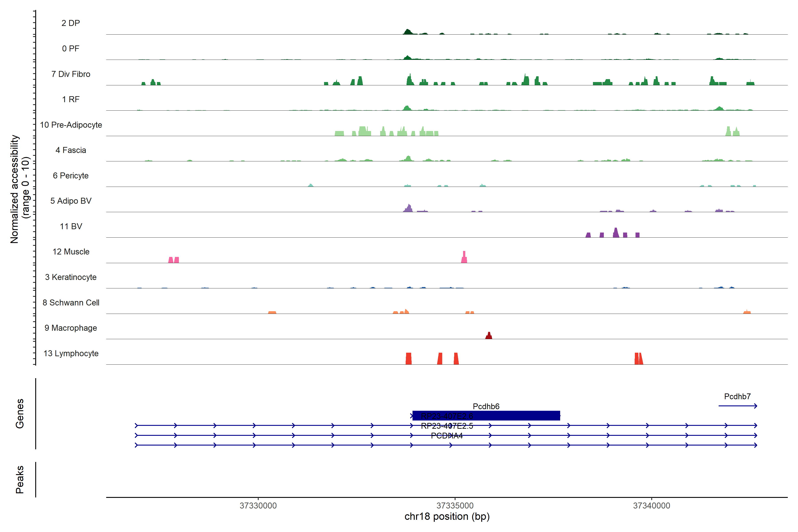
Task: Click the dark red Macrophage peak
Action: (489, 336)
